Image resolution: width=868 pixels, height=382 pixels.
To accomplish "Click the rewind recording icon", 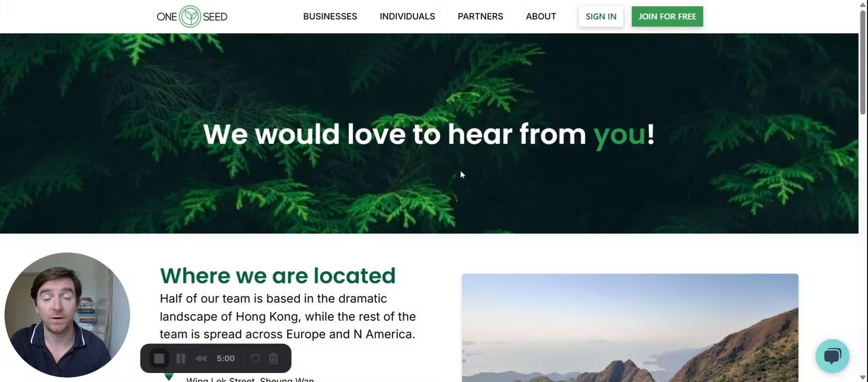I will click(201, 359).
